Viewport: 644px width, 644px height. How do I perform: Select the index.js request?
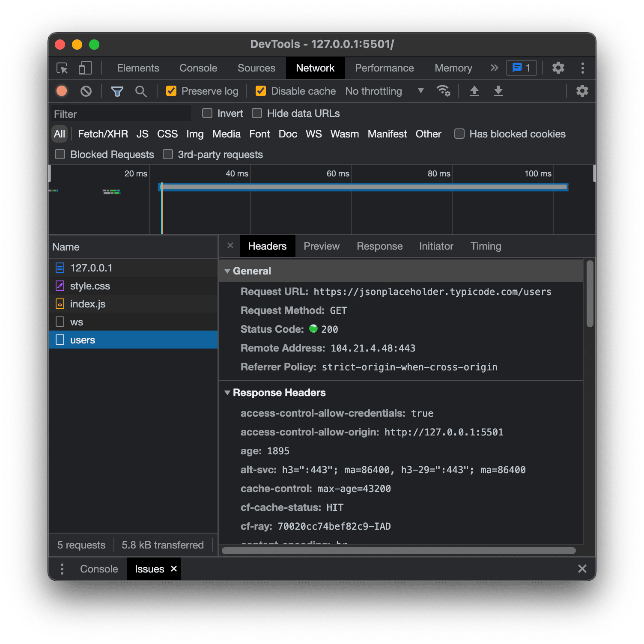point(133,304)
